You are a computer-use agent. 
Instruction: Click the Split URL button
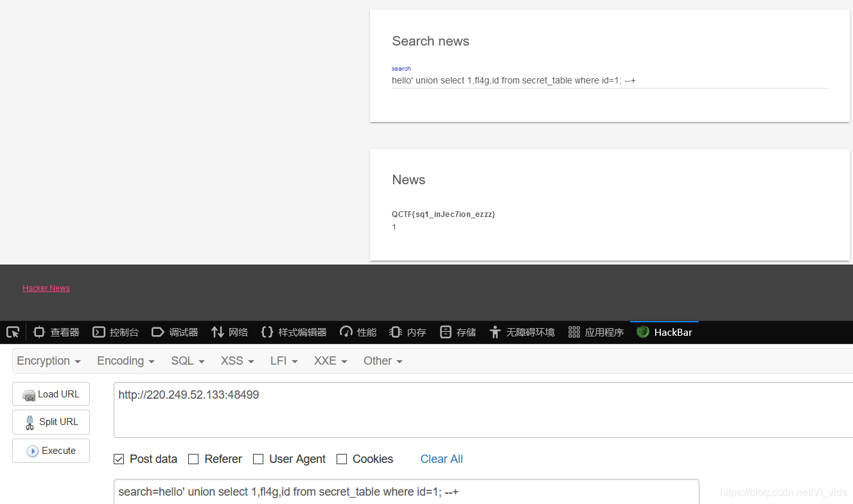click(x=51, y=422)
